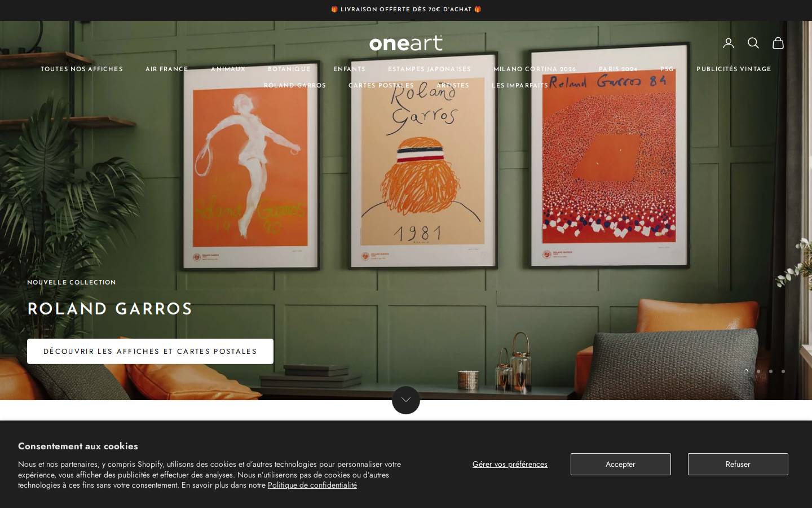Screen dimensions: 812x508
Task: Open the Artistes menu item
Action: (x=453, y=86)
